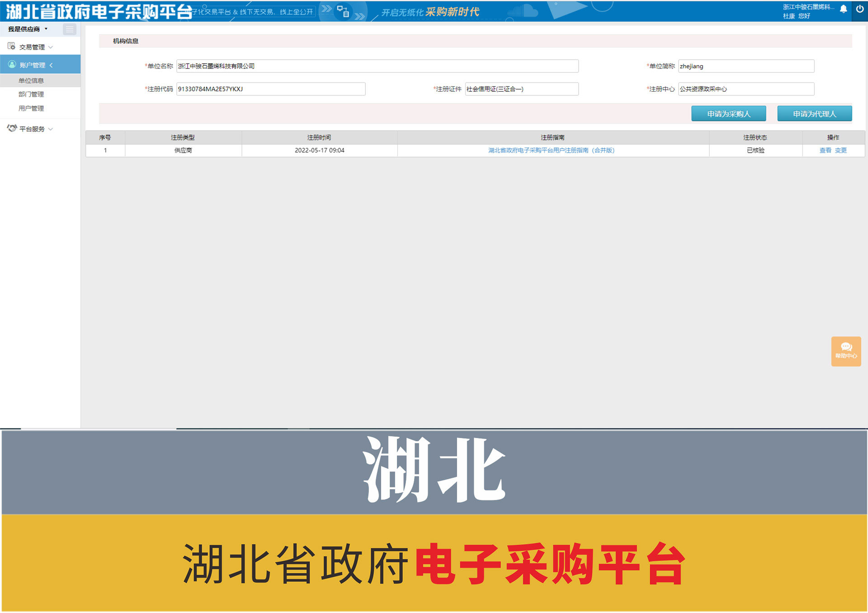Click the 注册证件 field
This screenshot has height=613, width=868.
click(x=521, y=89)
